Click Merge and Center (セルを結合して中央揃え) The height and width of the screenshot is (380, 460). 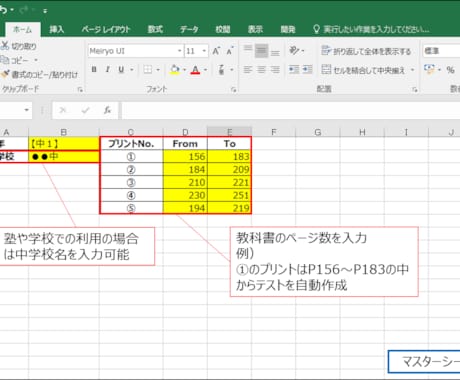363,70
